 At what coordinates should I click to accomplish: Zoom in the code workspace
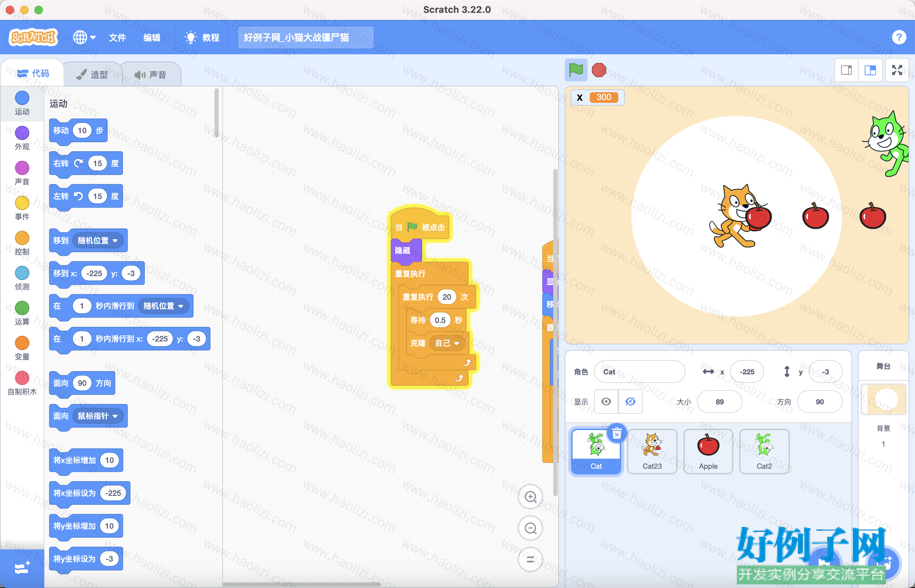pyautogui.click(x=530, y=496)
